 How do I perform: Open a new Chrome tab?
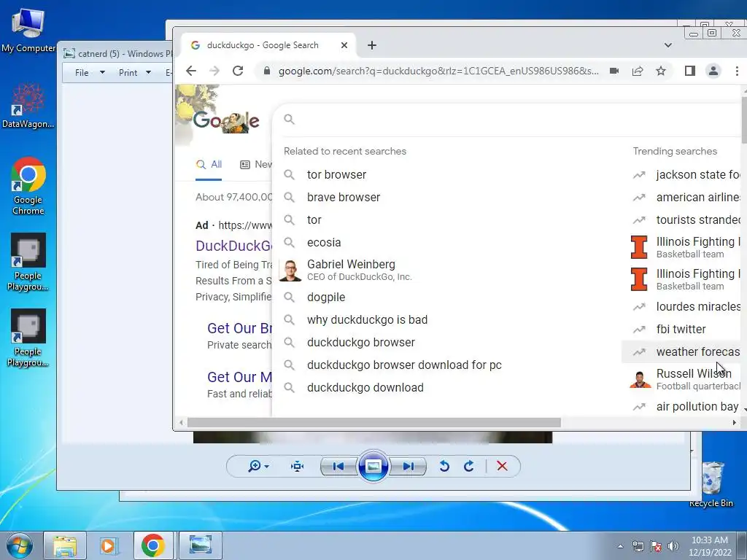tap(372, 45)
